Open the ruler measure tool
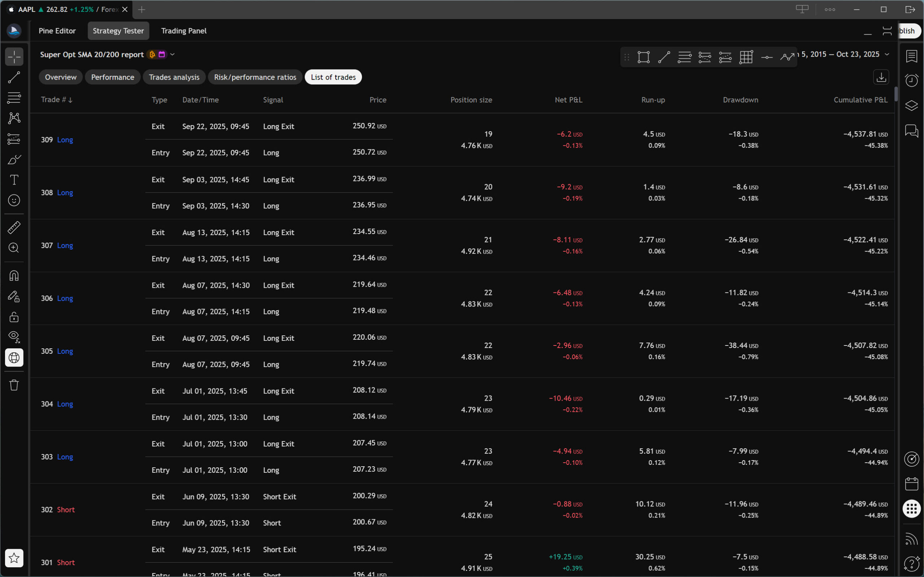 [14, 228]
